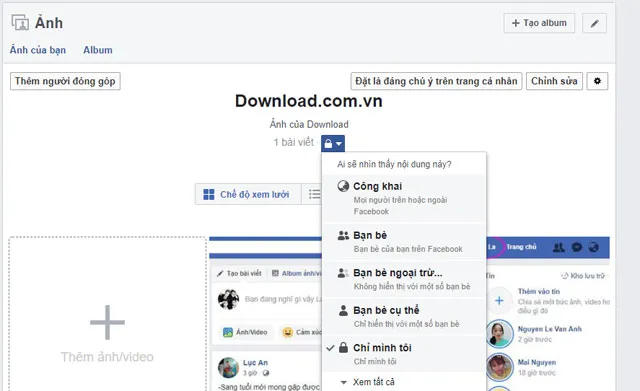
Task: Open the gear settings button next to Chỉnh sửa
Action: click(x=597, y=81)
